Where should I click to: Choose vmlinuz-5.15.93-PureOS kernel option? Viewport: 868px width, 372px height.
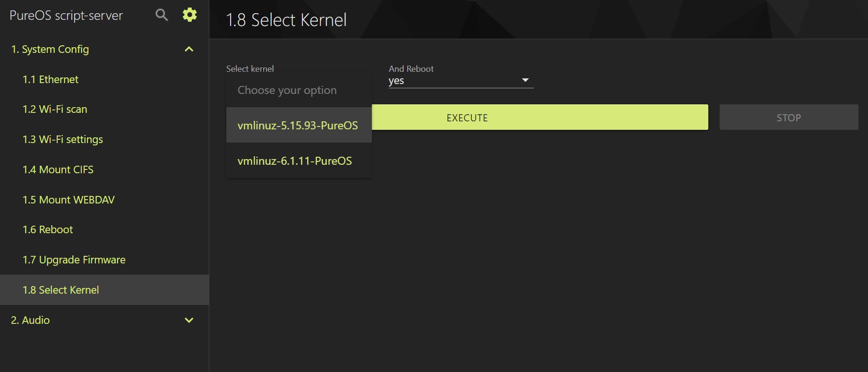[298, 126]
